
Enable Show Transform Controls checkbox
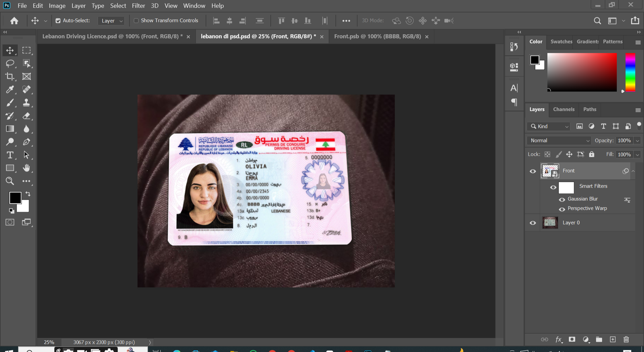point(136,21)
